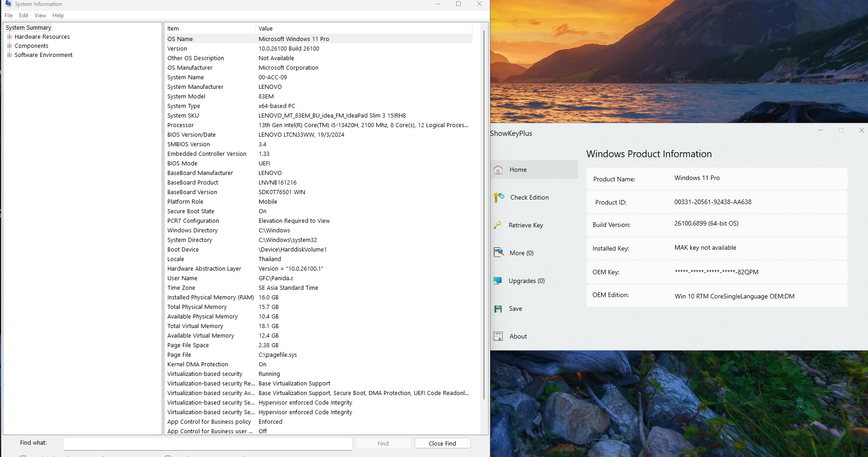
Task: Open the File menu
Action: 9,15
